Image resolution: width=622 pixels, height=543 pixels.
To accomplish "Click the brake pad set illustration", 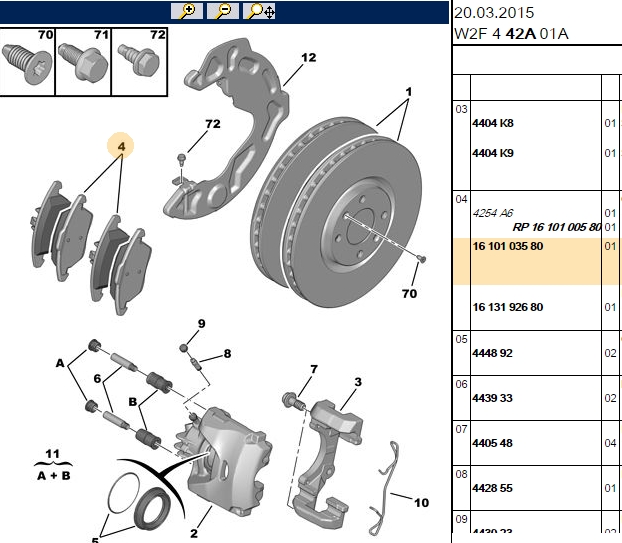I will (91, 248).
